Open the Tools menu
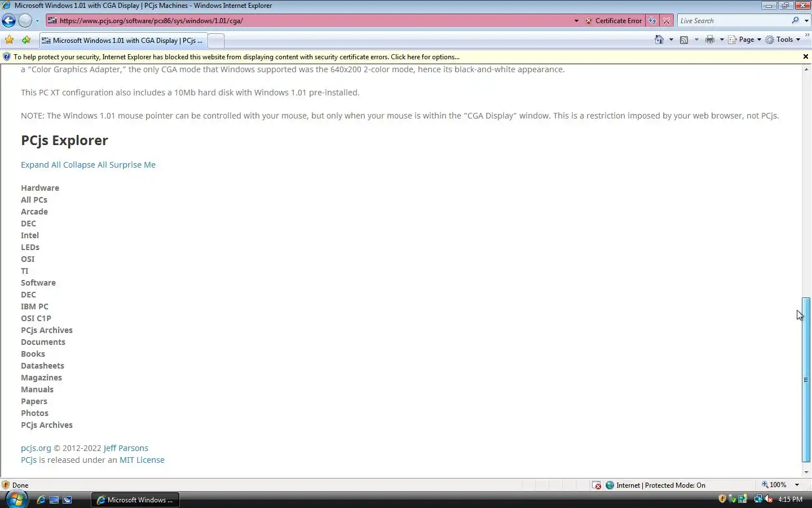This screenshot has width=812, height=508. click(783, 40)
